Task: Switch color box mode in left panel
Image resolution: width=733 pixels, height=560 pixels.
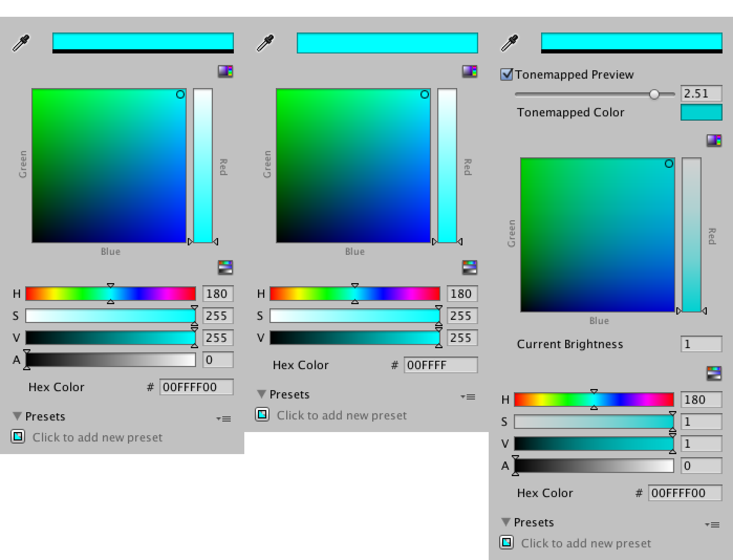Action: [x=225, y=71]
